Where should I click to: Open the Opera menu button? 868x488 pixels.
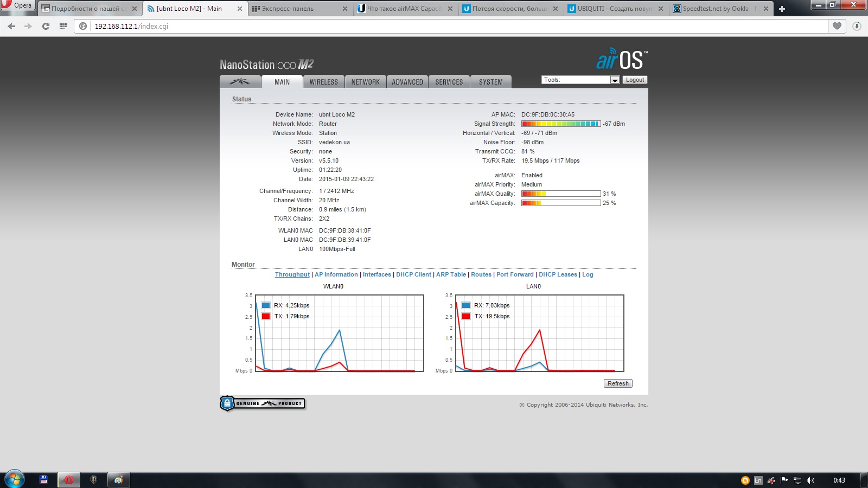coord(17,5)
